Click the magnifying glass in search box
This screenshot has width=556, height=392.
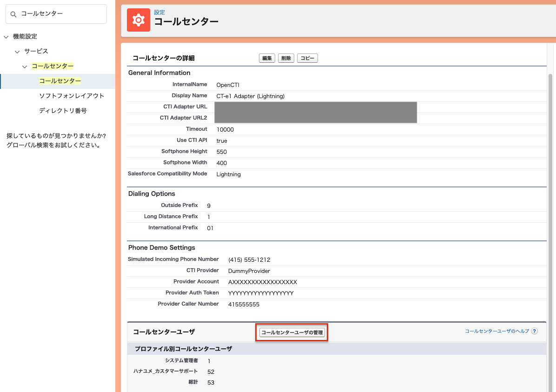tap(13, 14)
